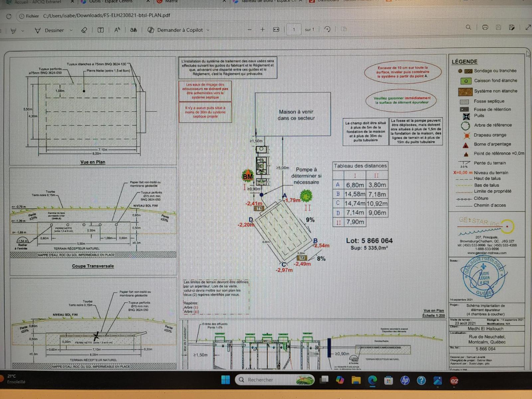Enter full screen with the expand arrow icon
Image resolution: width=532 pixels, height=399 pixels.
tap(528, 27)
